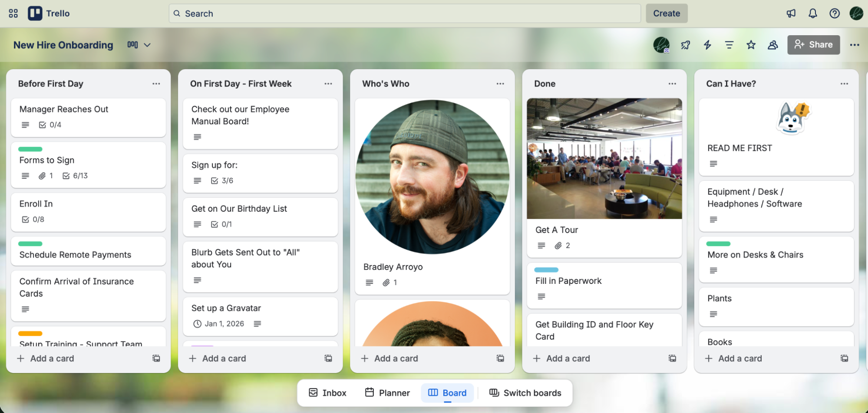Go to Trello home via logo
The image size is (868, 413).
49,13
